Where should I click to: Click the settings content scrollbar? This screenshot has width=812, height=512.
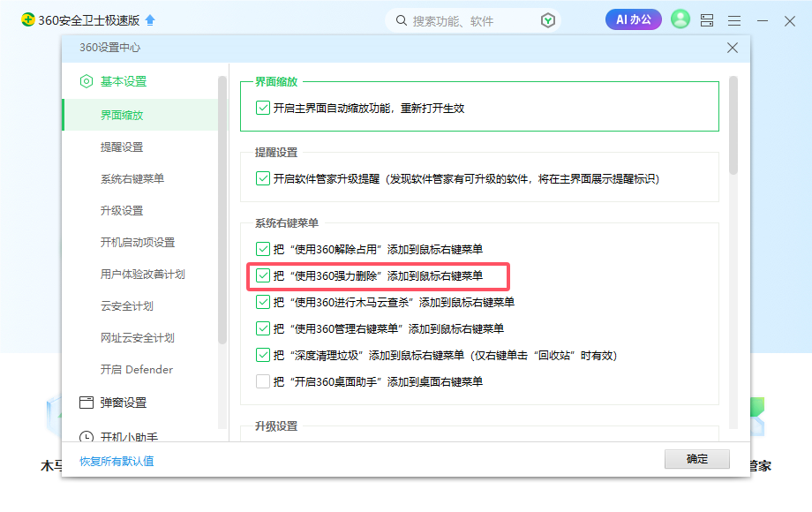[x=733, y=125]
